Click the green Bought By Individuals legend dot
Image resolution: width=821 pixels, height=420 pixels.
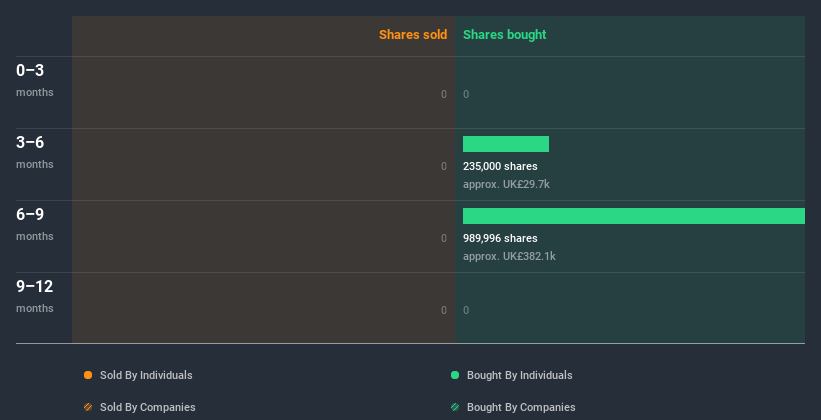455,375
